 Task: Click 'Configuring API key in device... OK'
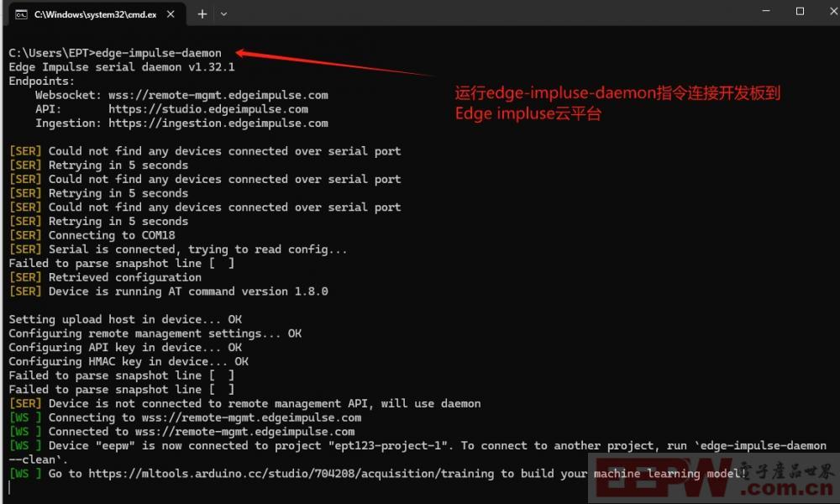(125, 347)
